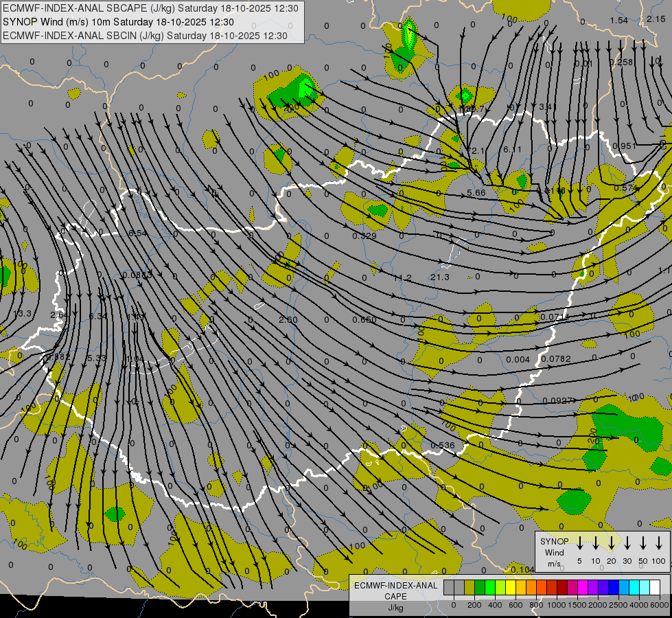Image resolution: width=672 pixels, height=618 pixels.
Task: Click the 0.0714 value on the map
Action: (555, 317)
